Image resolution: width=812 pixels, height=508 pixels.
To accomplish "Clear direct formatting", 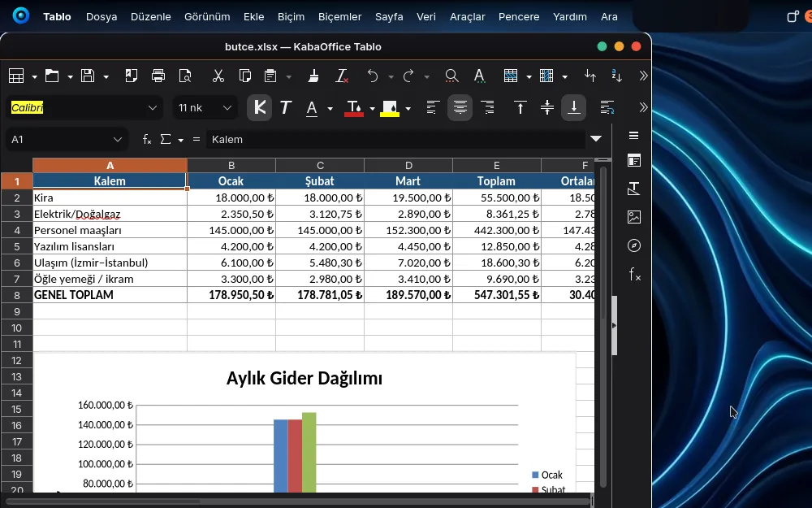I will pos(341,76).
